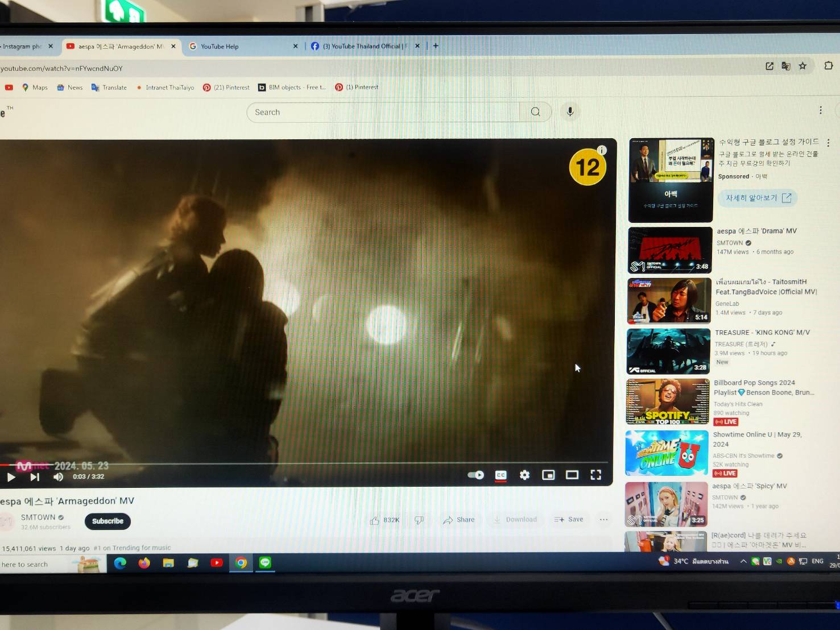This screenshot has height=630, width=840.
Task: Open BIM objects bookmark
Action: click(292, 88)
